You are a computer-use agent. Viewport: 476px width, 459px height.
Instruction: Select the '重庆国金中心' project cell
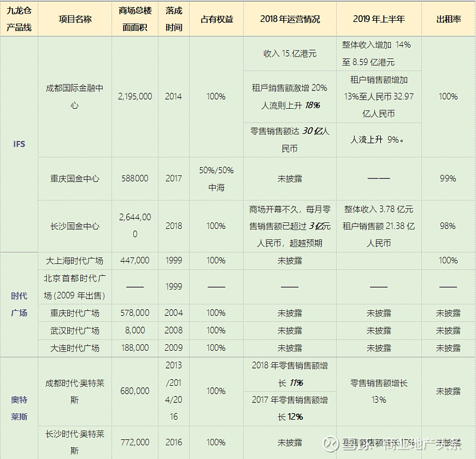75,178
